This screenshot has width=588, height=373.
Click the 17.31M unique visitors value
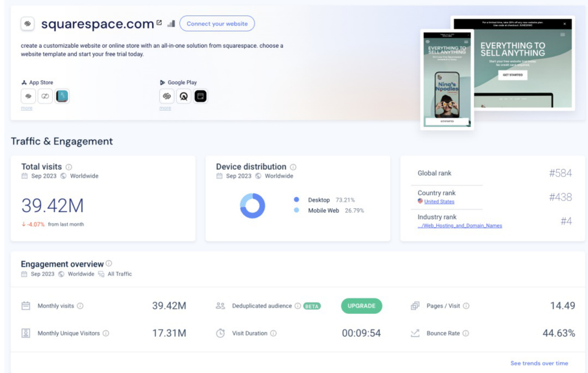(x=169, y=333)
